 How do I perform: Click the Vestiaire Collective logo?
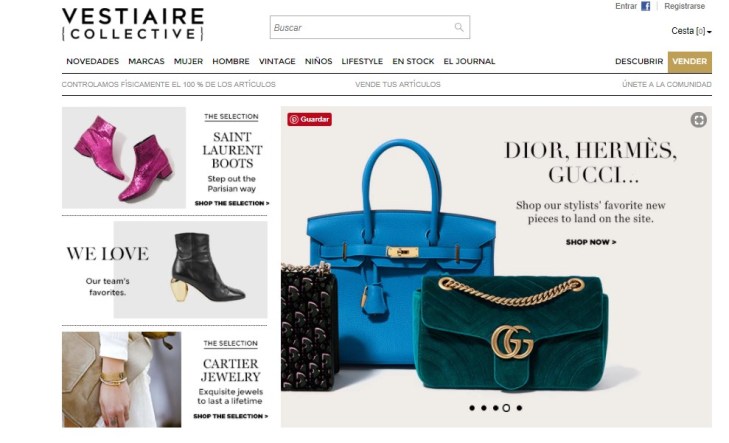click(133, 24)
